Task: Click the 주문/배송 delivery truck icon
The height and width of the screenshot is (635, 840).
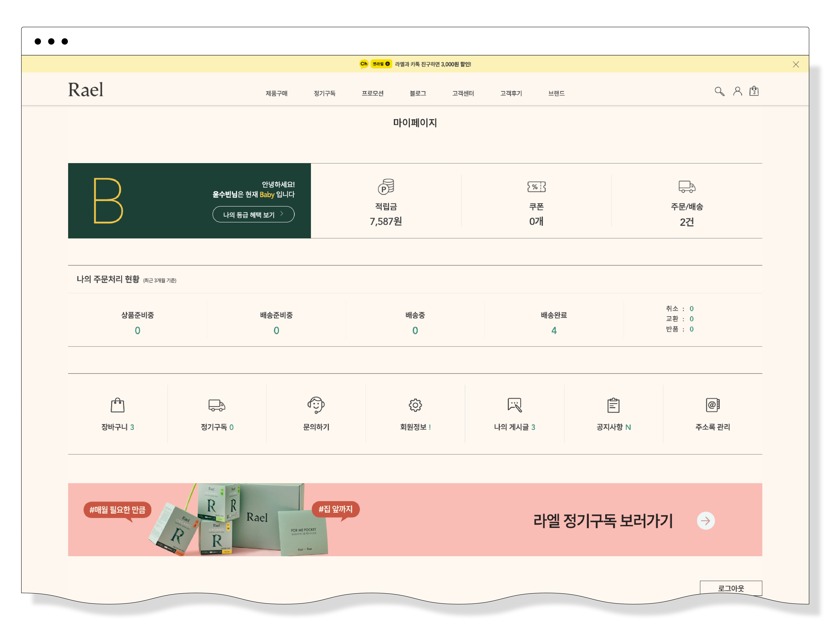Action: pos(687,187)
